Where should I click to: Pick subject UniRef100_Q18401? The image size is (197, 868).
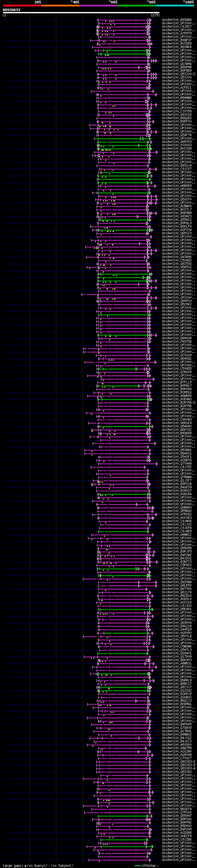click(177, 653)
